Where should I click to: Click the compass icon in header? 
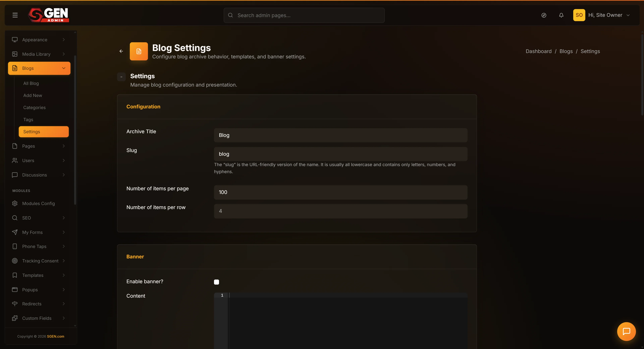(x=544, y=15)
